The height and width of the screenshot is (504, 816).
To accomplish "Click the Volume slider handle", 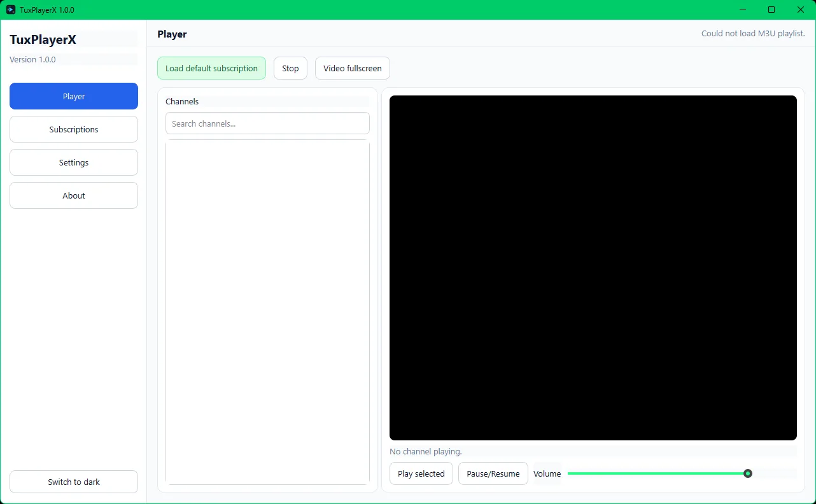I will [748, 473].
